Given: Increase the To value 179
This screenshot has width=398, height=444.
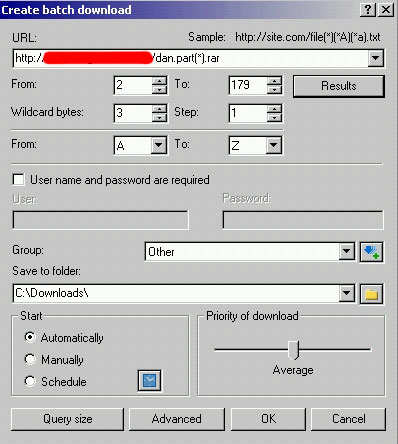Looking at the screenshot, I should pos(274,81).
